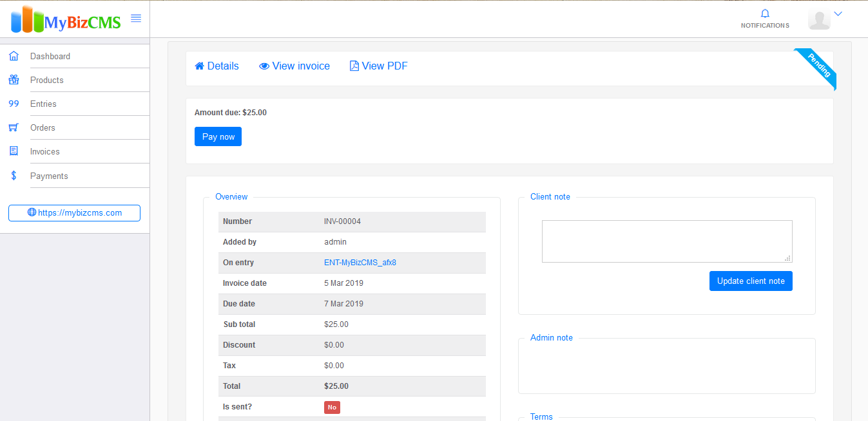This screenshot has width=868, height=421.
Task: Focus the Client note text area
Action: point(667,241)
